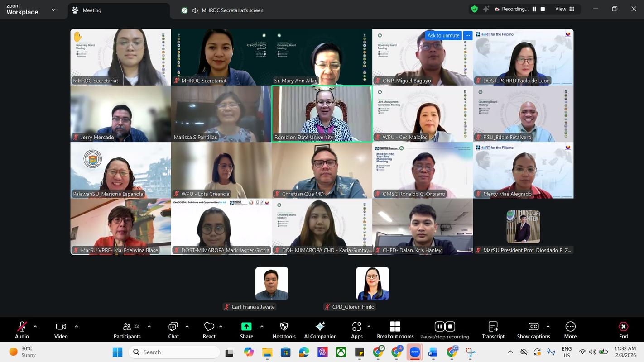The image size is (644, 362).
Task: Open Microsoft Word from the taskbar
Action: [433, 352]
